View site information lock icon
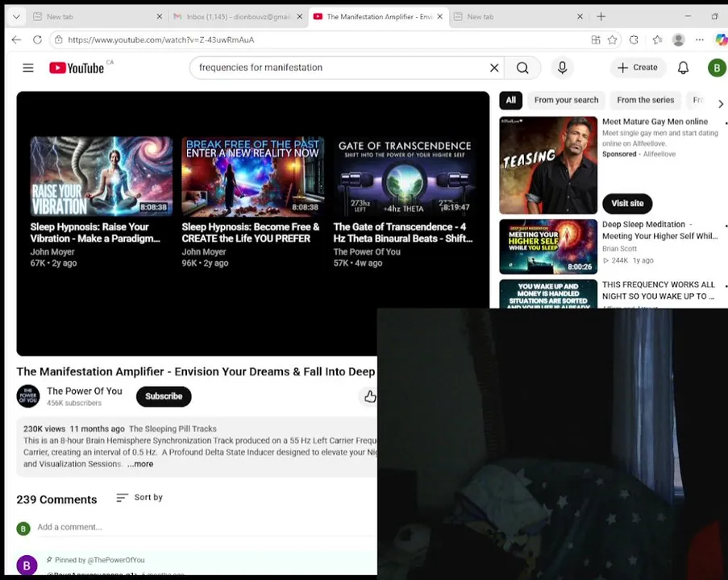The height and width of the screenshot is (580, 728). click(59, 40)
